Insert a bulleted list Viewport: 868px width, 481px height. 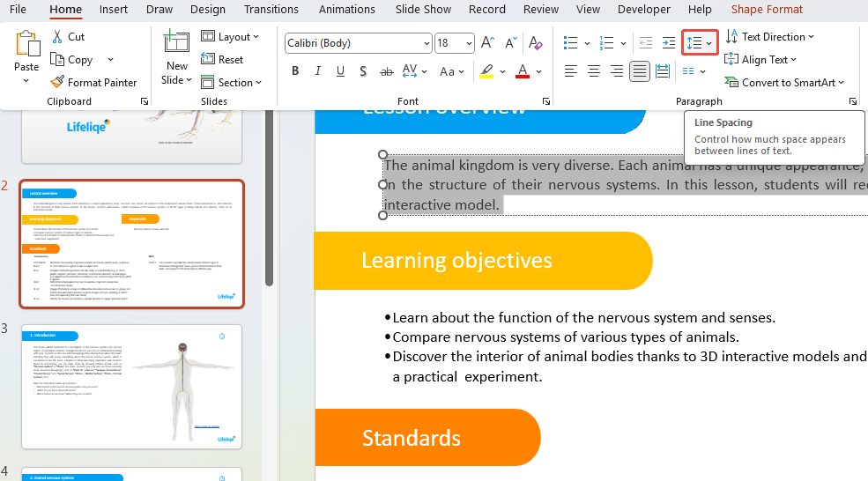tap(570, 43)
